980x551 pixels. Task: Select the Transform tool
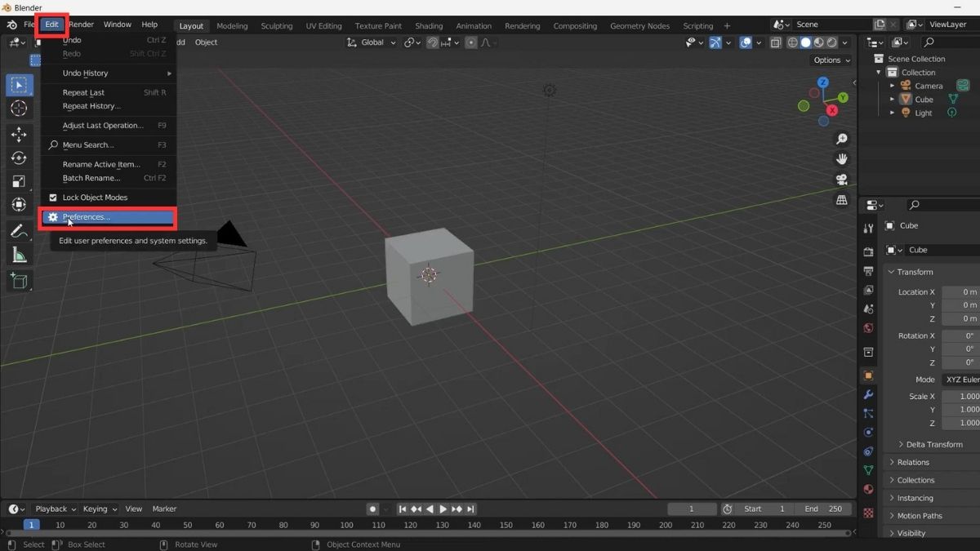[x=20, y=205]
